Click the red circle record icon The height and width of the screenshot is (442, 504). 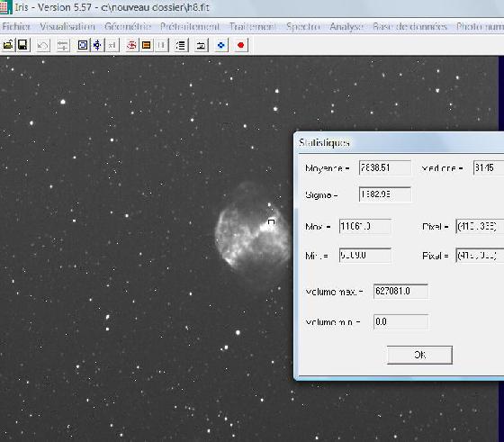pos(241,45)
